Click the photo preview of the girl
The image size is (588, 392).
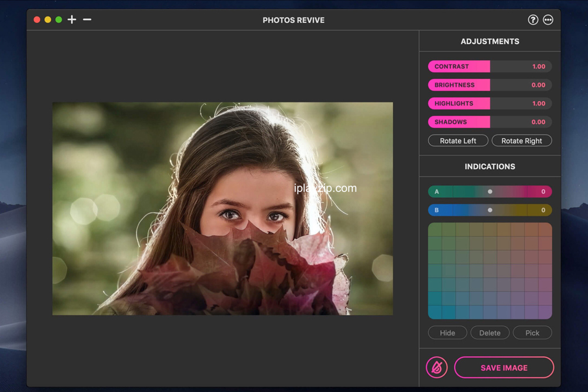coord(222,208)
